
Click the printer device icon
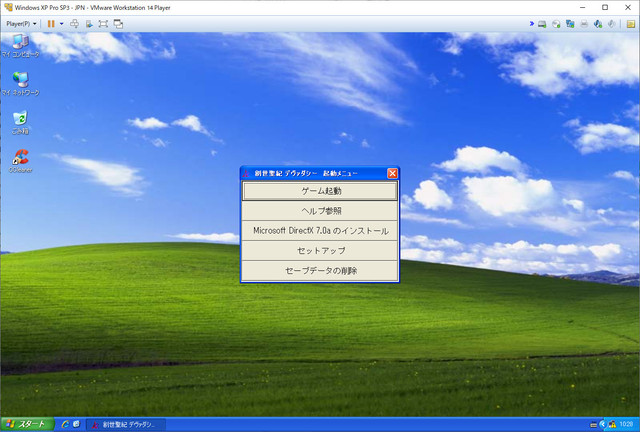point(584,24)
